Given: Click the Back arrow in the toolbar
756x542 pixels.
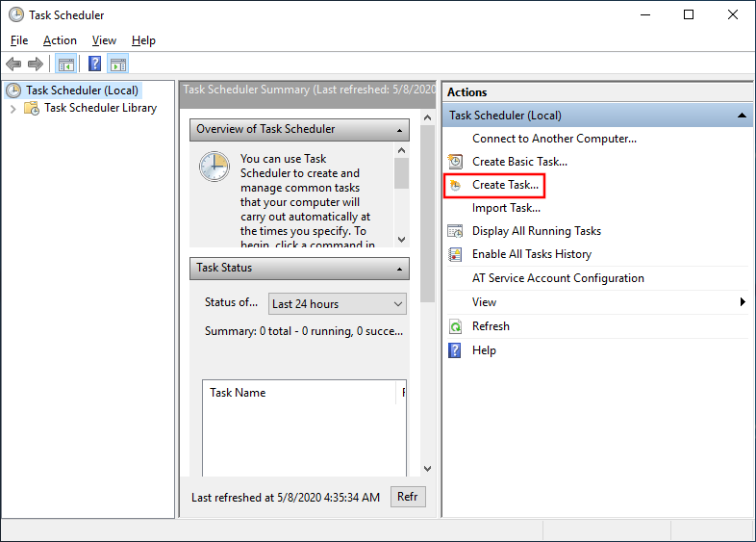Looking at the screenshot, I should pyautogui.click(x=13, y=65).
